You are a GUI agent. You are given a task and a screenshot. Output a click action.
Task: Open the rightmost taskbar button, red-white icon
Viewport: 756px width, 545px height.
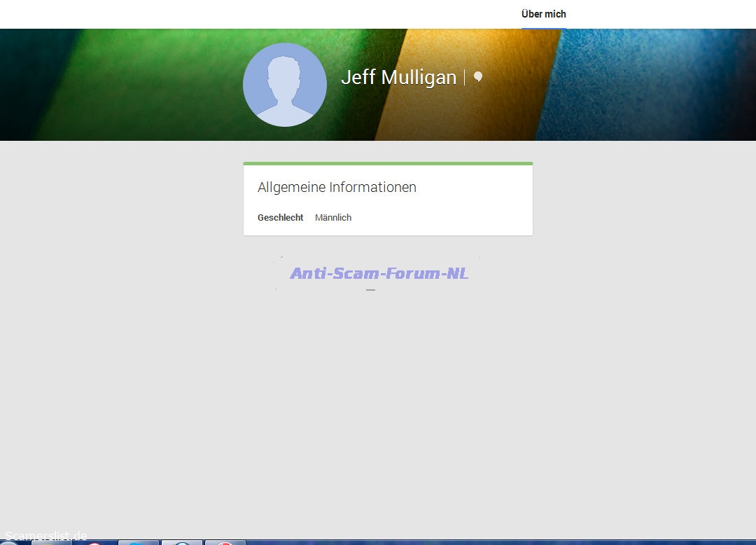(x=225, y=543)
